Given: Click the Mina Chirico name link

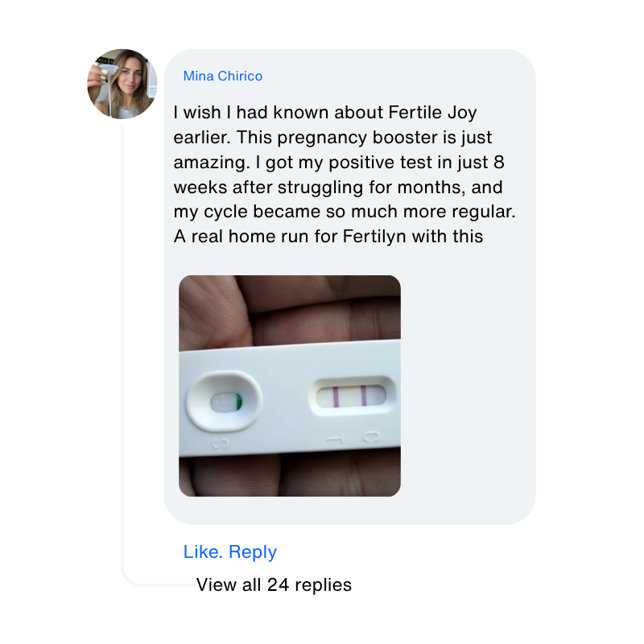Looking at the screenshot, I should point(223,76).
